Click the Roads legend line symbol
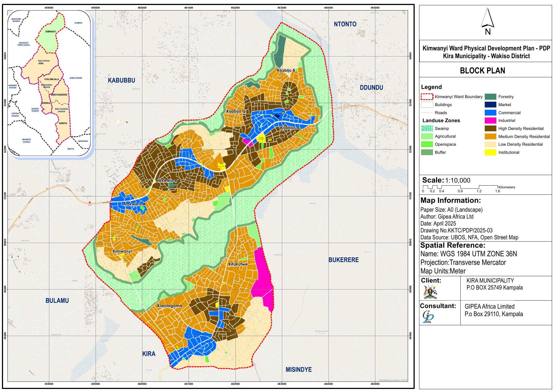Image resolution: width=554 pixels, height=392 pixels. 427,113
